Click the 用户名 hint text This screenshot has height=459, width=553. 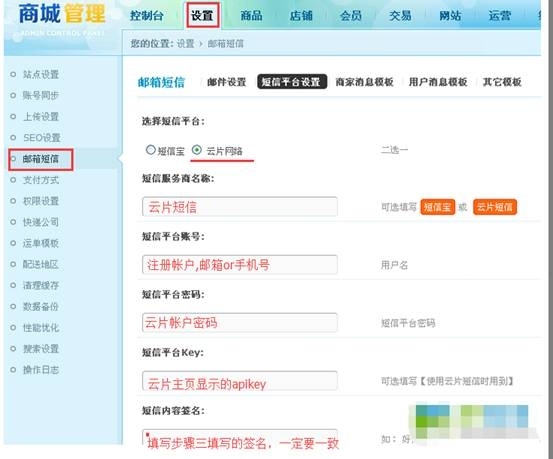[394, 265]
